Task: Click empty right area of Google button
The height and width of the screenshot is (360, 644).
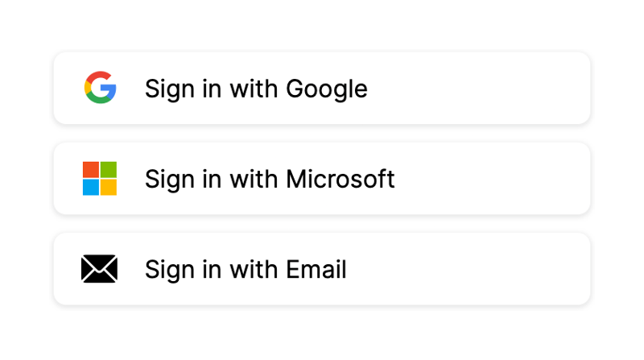Action: (x=499, y=88)
